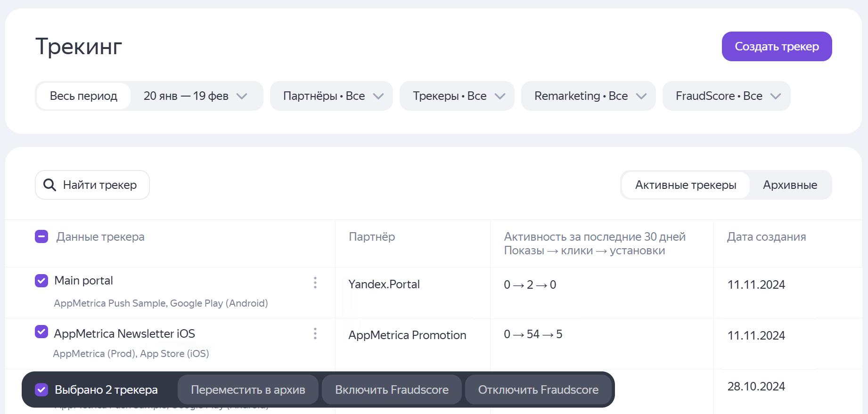Uncheck AppMetrica Newsletter iOS checkbox
Image resolution: width=868 pixels, height=414 pixels.
tap(41, 332)
